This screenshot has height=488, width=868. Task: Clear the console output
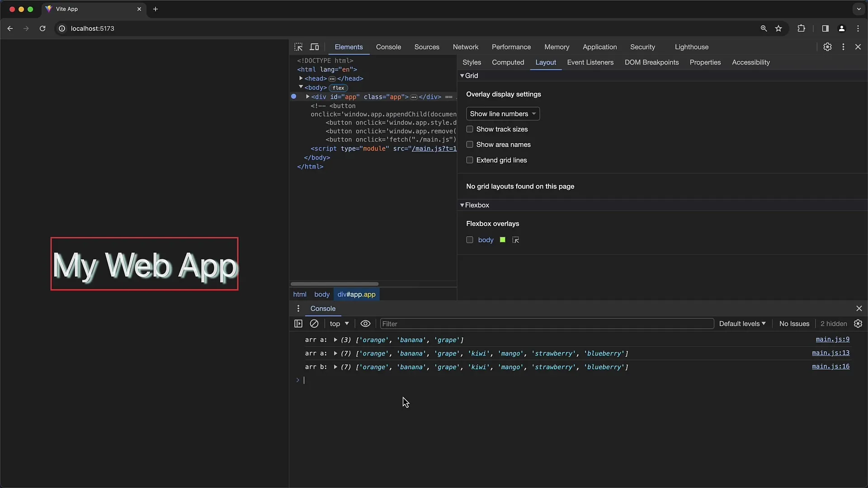pos(314,324)
